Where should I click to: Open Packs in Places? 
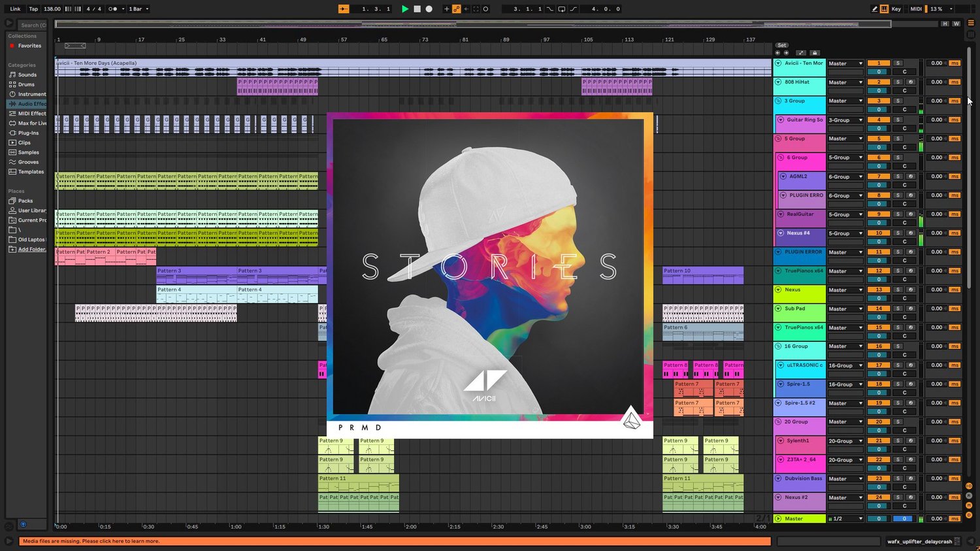click(25, 201)
